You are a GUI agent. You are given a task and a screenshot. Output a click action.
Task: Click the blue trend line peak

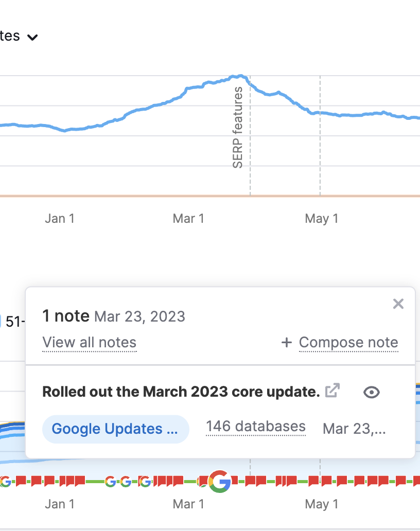240,76
